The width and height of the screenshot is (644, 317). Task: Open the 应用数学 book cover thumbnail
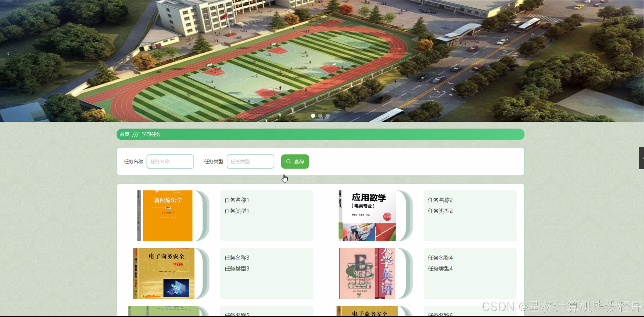click(x=367, y=216)
